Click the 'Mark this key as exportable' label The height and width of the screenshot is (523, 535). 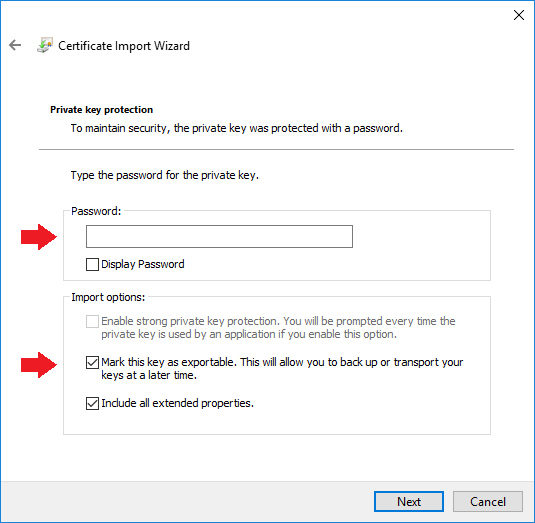[x=282, y=368]
